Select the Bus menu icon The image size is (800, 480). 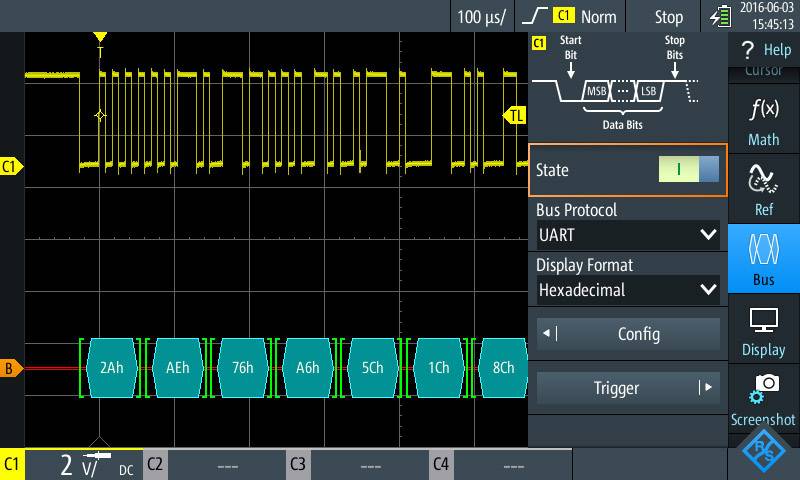click(763, 258)
